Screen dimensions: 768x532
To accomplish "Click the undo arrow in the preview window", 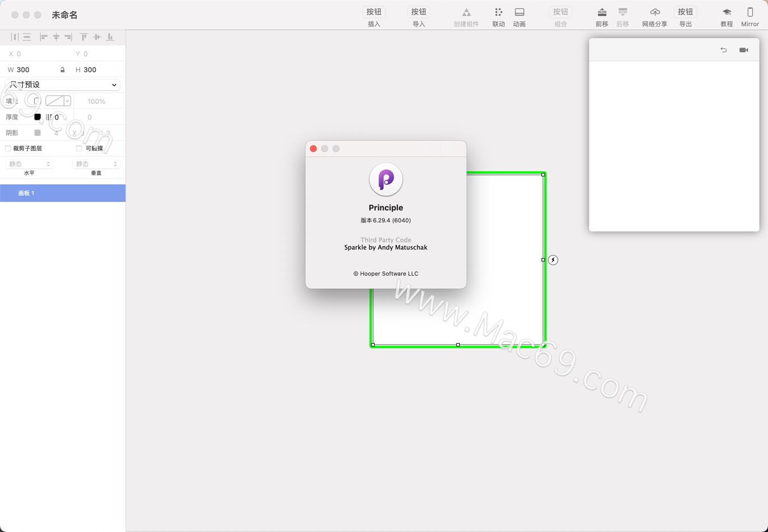I will pyautogui.click(x=723, y=50).
